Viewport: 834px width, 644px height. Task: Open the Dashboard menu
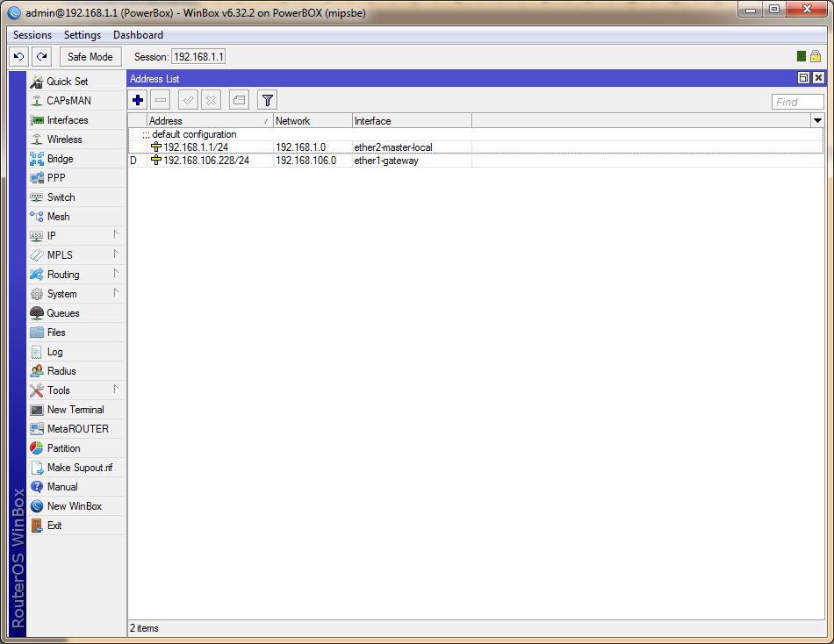click(x=138, y=35)
